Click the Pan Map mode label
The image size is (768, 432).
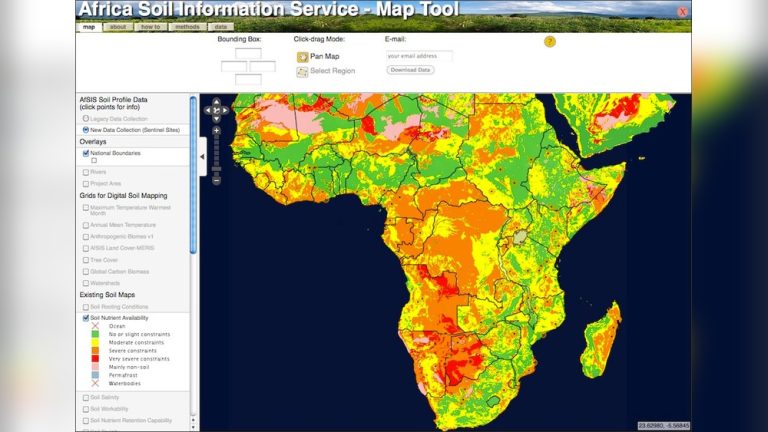point(325,56)
